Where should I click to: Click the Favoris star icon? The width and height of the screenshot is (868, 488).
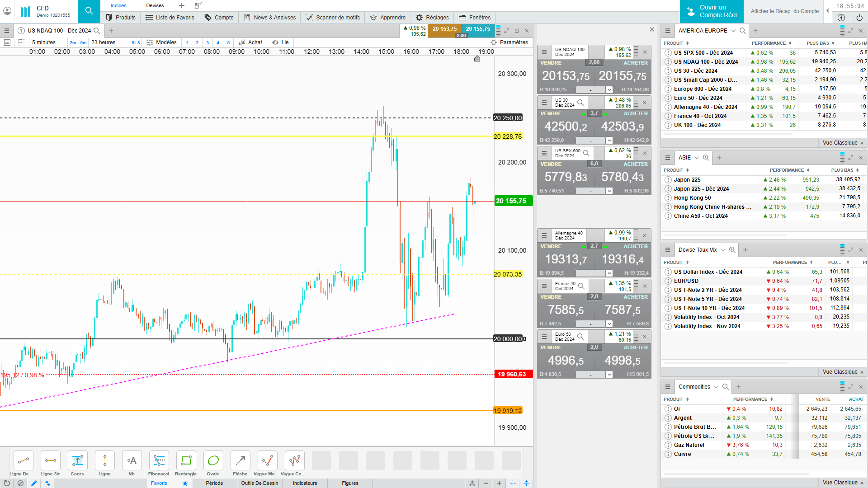pos(185,483)
